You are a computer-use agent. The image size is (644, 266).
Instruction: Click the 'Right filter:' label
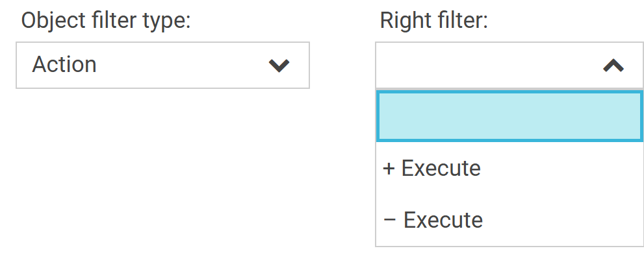click(x=433, y=20)
